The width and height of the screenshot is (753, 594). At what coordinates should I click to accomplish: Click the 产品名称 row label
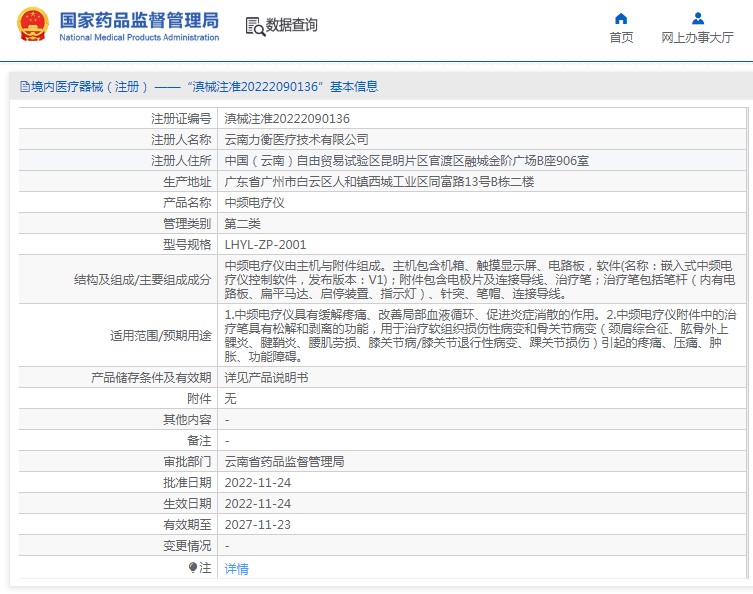pyautogui.click(x=187, y=203)
